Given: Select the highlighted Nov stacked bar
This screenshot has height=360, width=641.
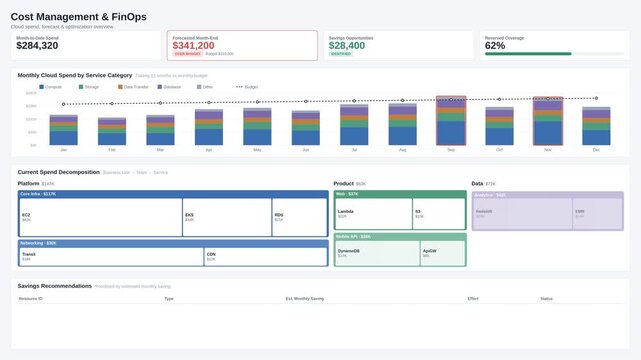Looking at the screenshot, I should pyautogui.click(x=548, y=121).
